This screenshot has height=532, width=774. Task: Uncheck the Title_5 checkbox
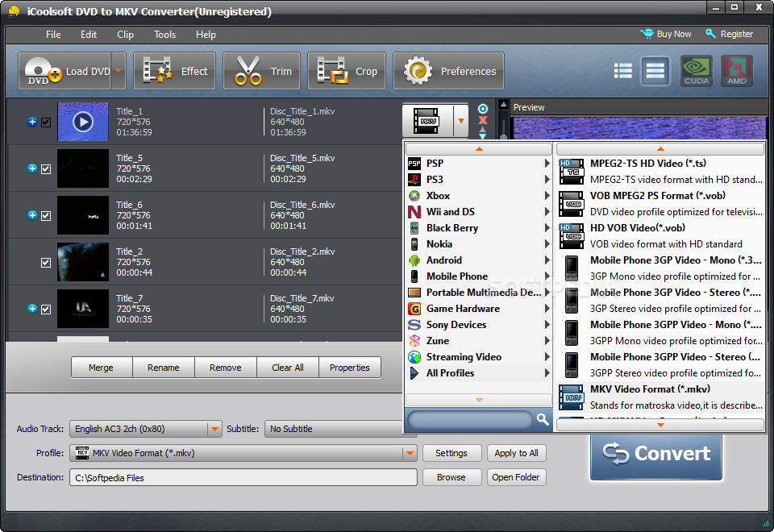[x=46, y=169]
